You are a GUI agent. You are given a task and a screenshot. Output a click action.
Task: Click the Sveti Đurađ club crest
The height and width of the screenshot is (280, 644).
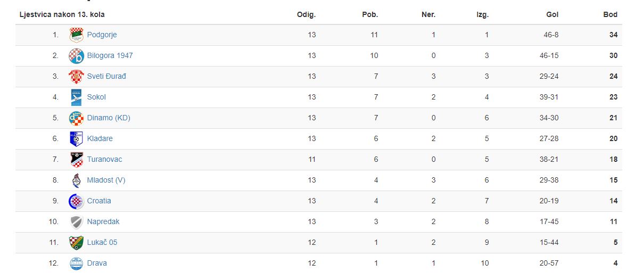click(x=77, y=77)
